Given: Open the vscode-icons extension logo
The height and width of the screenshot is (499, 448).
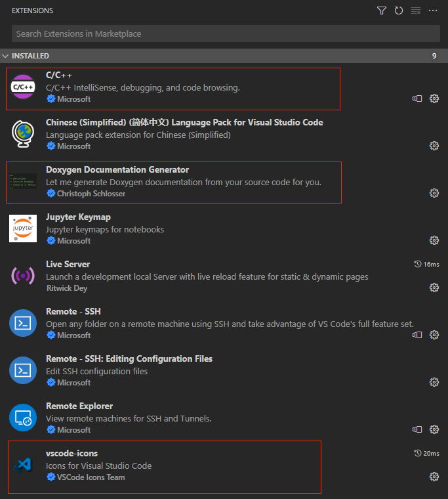Looking at the screenshot, I should click(x=23, y=465).
